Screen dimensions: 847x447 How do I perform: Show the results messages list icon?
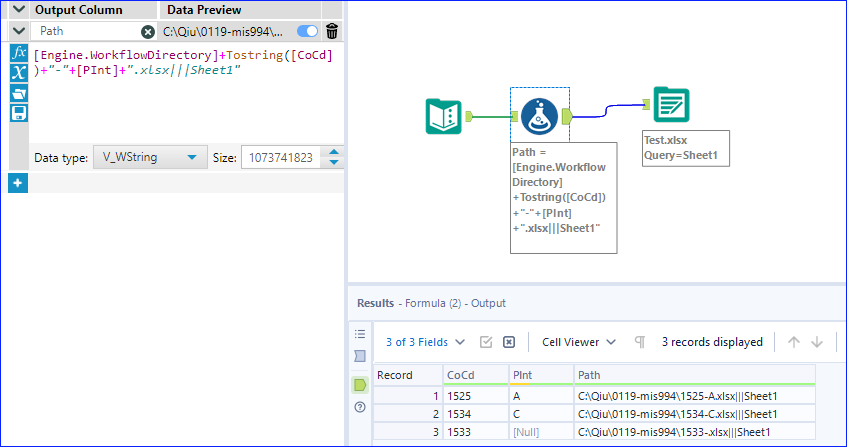coord(360,334)
